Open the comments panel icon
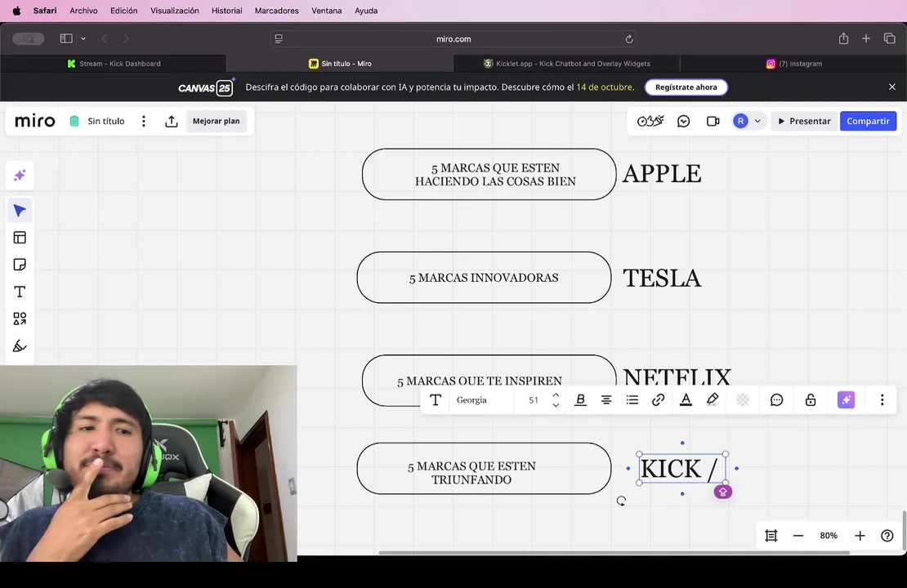This screenshot has width=907, height=588. point(684,121)
